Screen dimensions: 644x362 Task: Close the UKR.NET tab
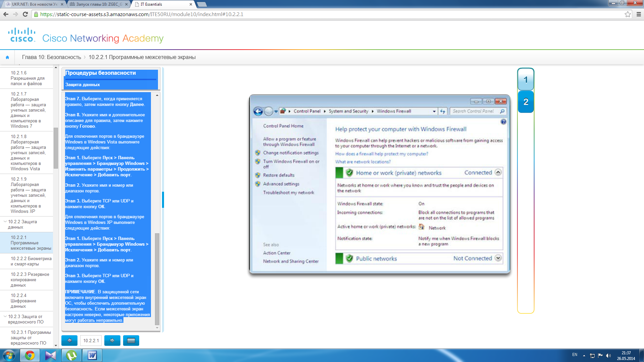coord(62,4)
